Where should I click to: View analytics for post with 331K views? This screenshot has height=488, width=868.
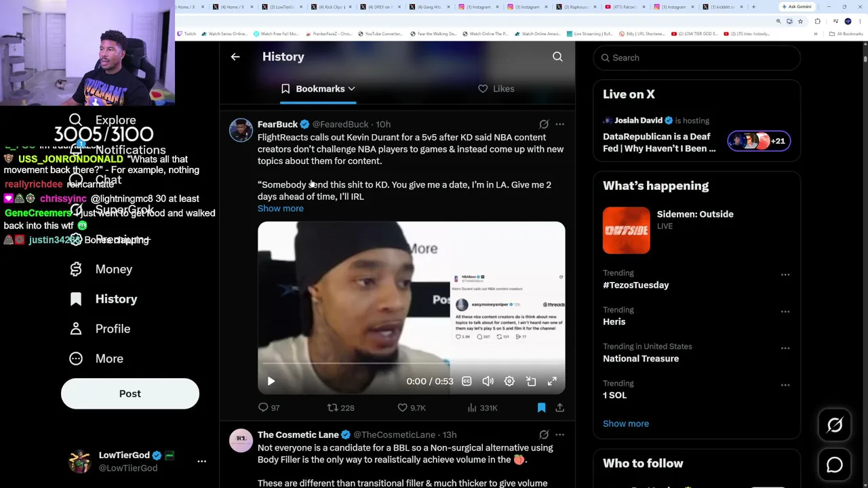point(482,407)
